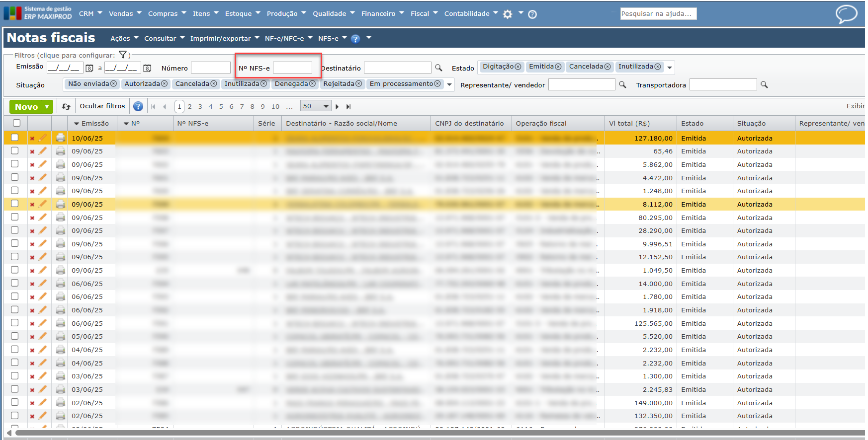The width and height of the screenshot is (868, 440).
Task: Click the green Novo button
Action: pyautogui.click(x=26, y=107)
